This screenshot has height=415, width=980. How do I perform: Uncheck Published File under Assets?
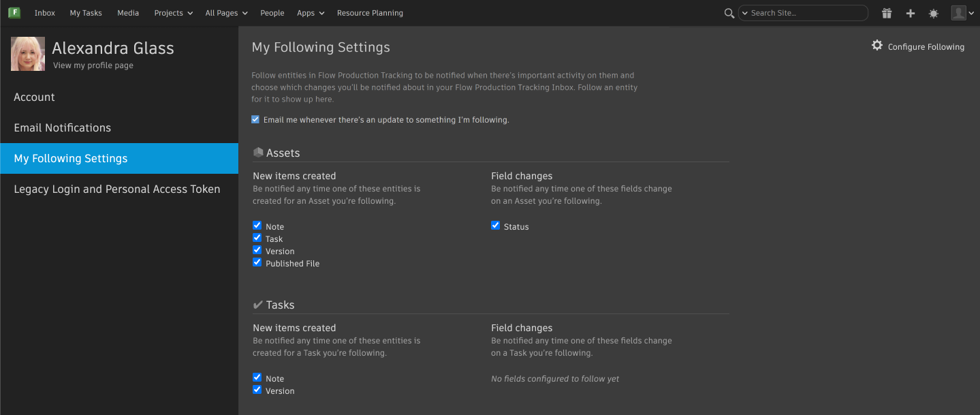[257, 262]
